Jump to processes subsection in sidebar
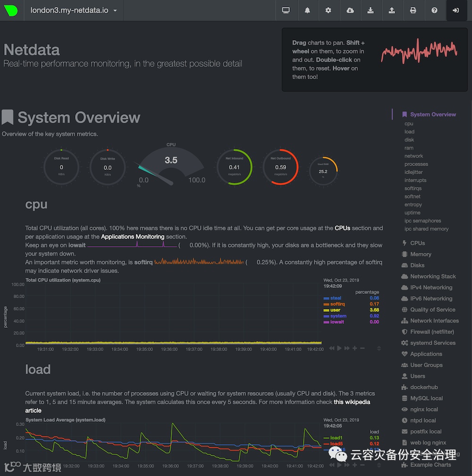Image resolution: width=472 pixels, height=476 pixels. pyautogui.click(x=416, y=164)
